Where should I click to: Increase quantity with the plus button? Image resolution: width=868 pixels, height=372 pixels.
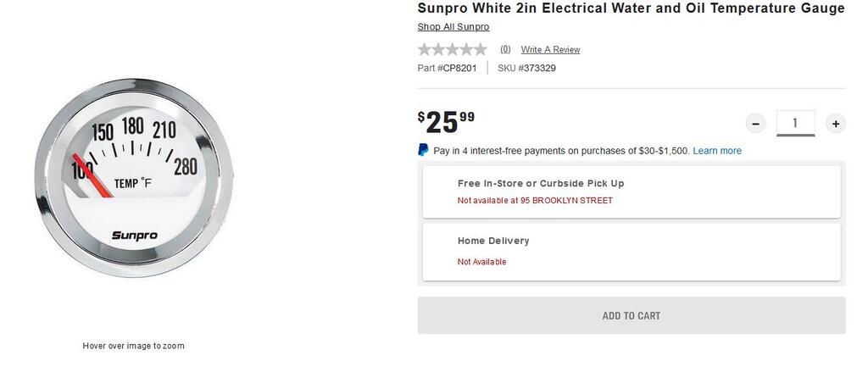(836, 124)
